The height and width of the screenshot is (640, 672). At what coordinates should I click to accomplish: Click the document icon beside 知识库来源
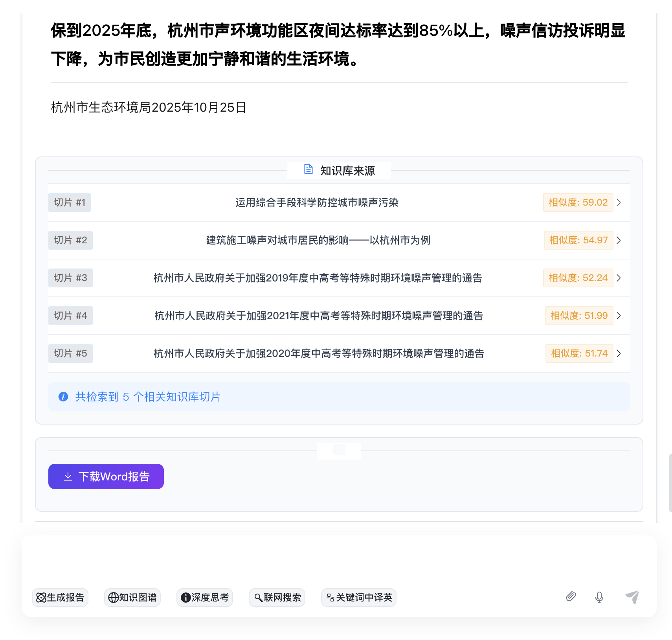click(308, 169)
